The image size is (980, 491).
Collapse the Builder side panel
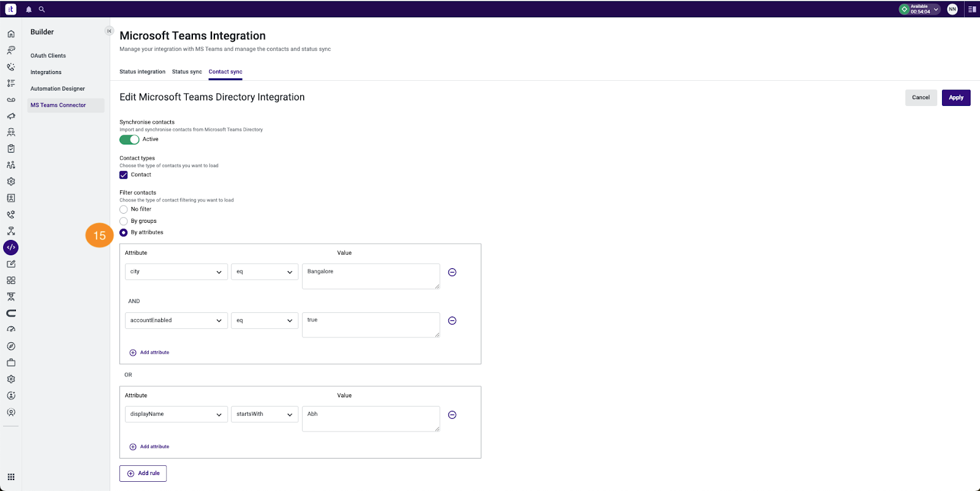pos(110,31)
